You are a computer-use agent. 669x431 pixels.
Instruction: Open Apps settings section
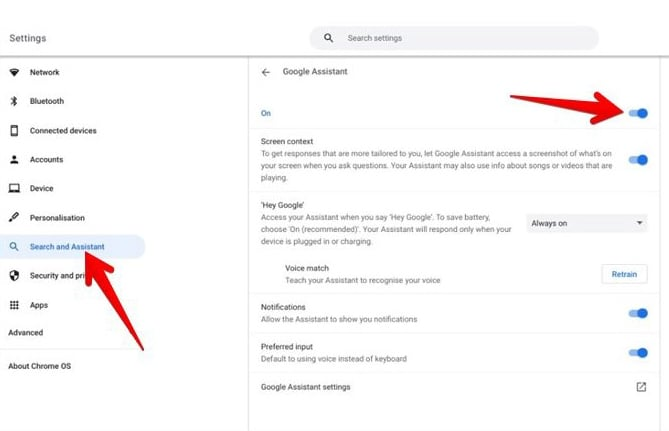(39, 305)
